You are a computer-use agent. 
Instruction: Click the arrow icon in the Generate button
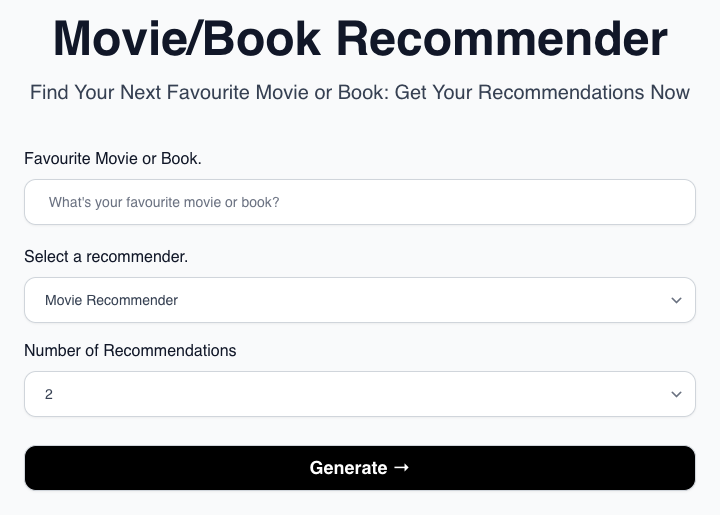coord(401,467)
